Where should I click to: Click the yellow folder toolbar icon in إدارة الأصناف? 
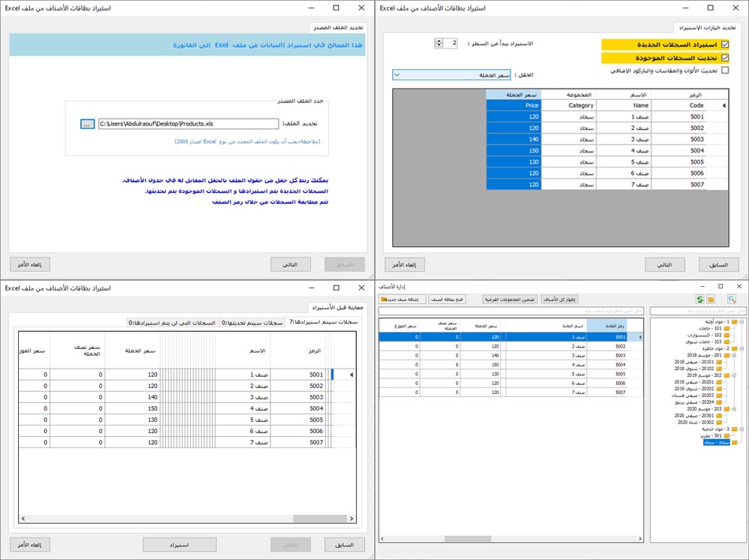[711, 300]
